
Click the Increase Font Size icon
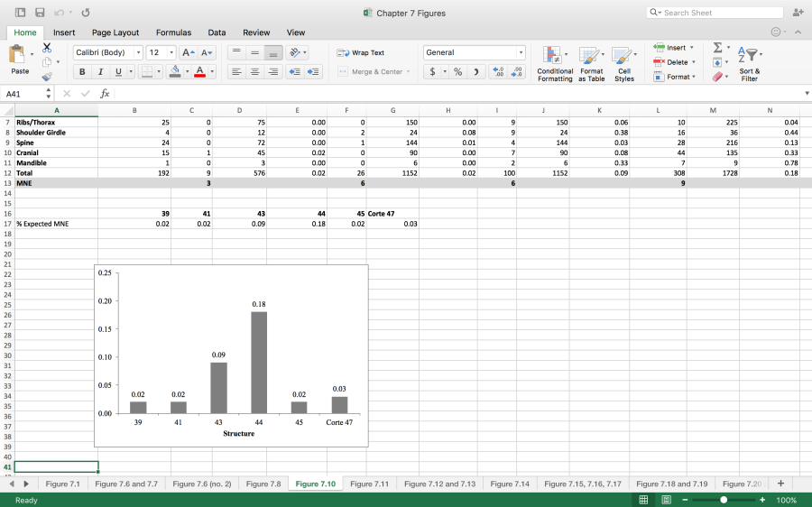[x=187, y=53]
